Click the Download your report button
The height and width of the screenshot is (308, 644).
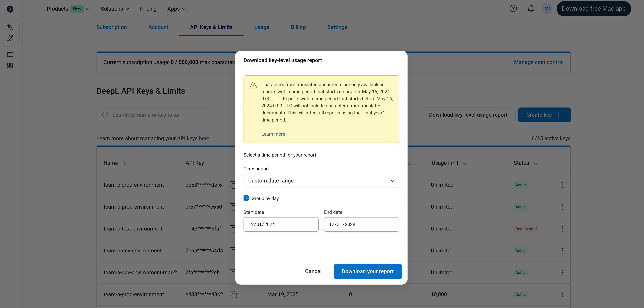point(367,271)
